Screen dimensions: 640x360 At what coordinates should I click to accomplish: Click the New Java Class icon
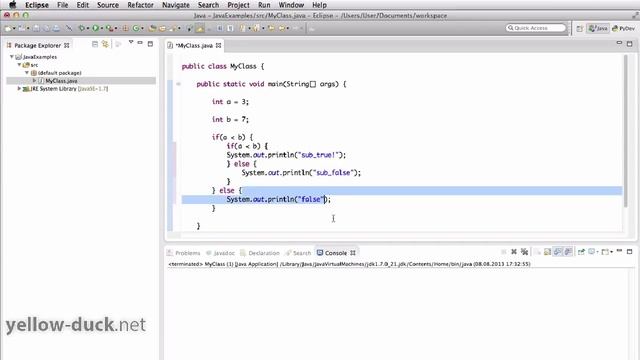coord(136,28)
